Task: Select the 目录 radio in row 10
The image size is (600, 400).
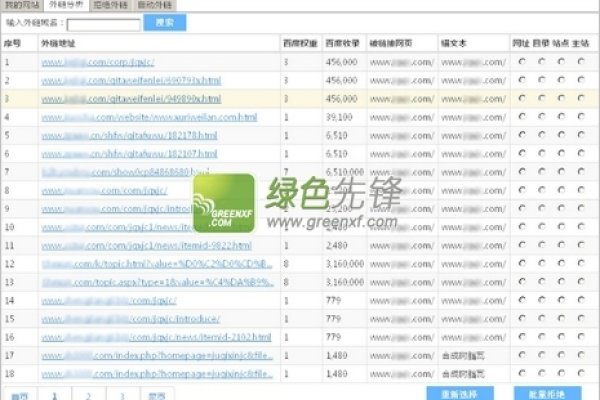Action: coord(541,227)
